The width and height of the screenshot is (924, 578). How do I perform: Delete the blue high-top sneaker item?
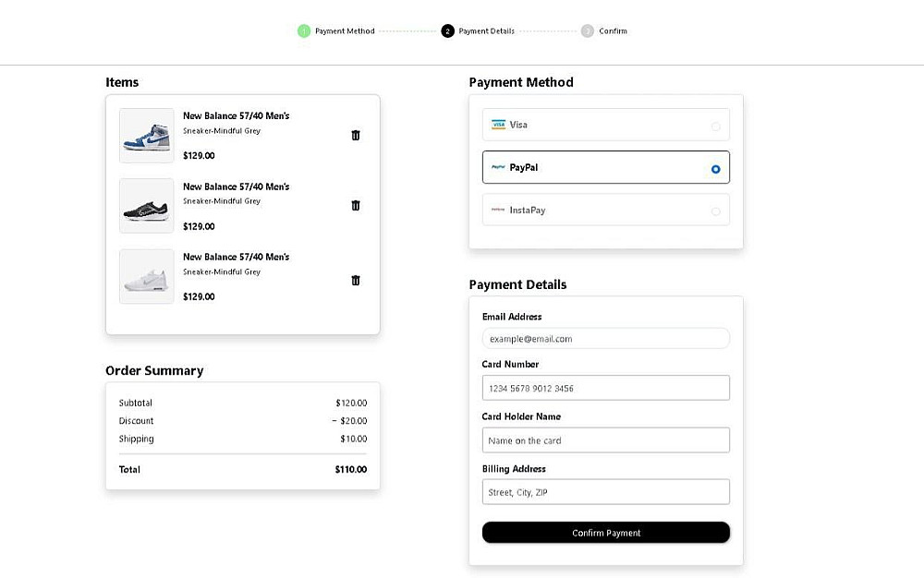(x=356, y=135)
